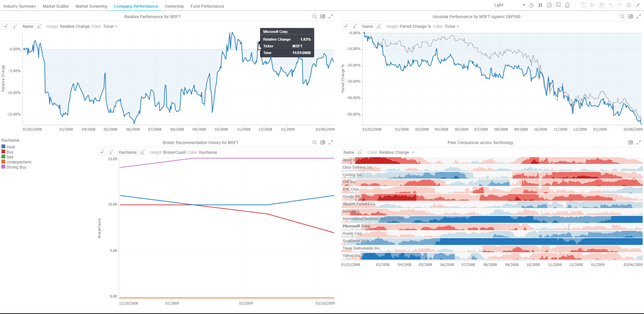Select Texas Instruments Inc. horizon row

point(492,249)
